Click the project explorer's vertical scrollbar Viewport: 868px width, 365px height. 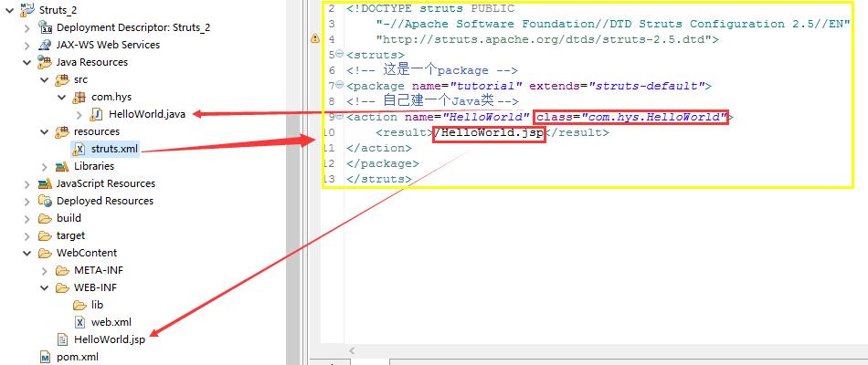(x=293, y=182)
